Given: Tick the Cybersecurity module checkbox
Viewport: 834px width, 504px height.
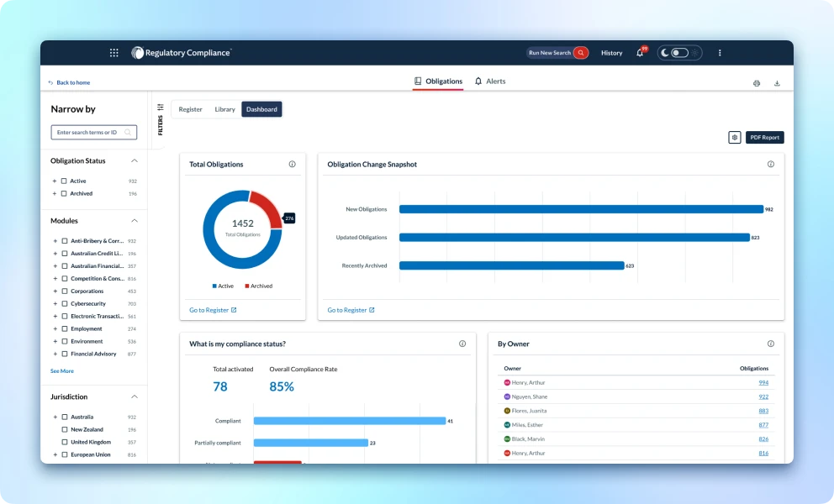Looking at the screenshot, I should tap(64, 304).
